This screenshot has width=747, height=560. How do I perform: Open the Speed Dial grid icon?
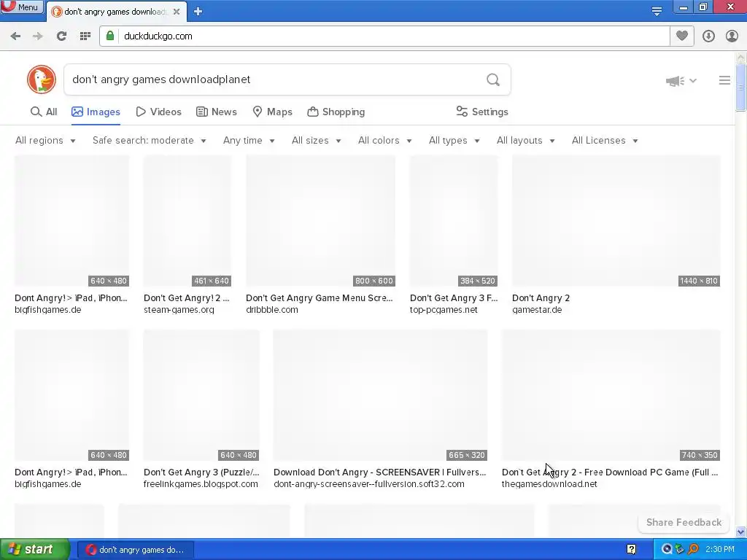(85, 36)
